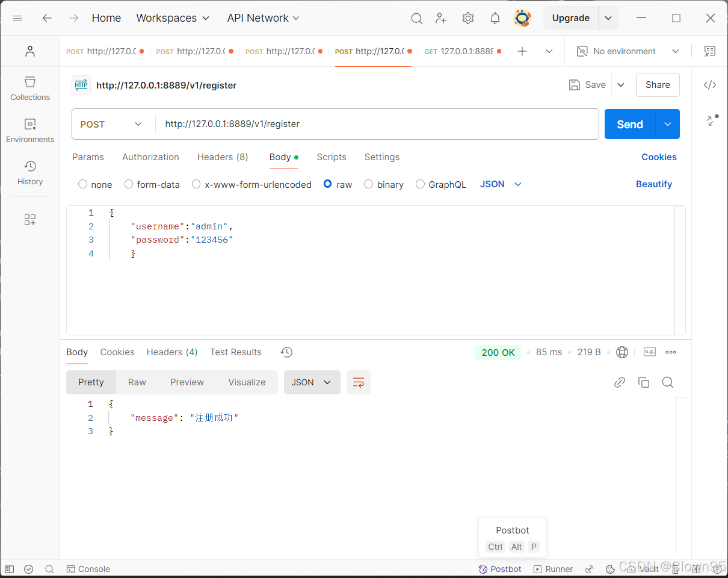Open the Test Results tab
The width and height of the screenshot is (728, 578).
click(236, 352)
